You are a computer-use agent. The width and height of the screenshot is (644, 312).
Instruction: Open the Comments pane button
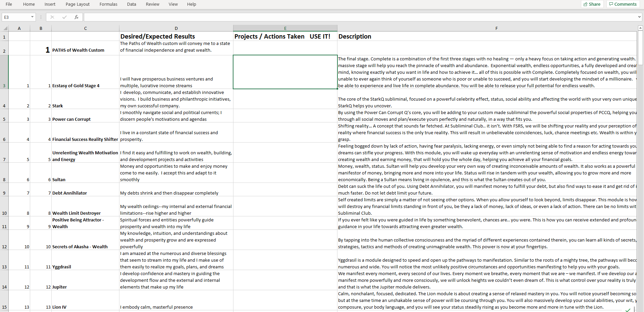623,4
